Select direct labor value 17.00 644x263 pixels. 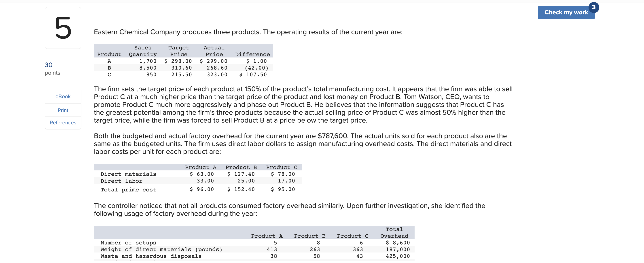[x=286, y=181]
